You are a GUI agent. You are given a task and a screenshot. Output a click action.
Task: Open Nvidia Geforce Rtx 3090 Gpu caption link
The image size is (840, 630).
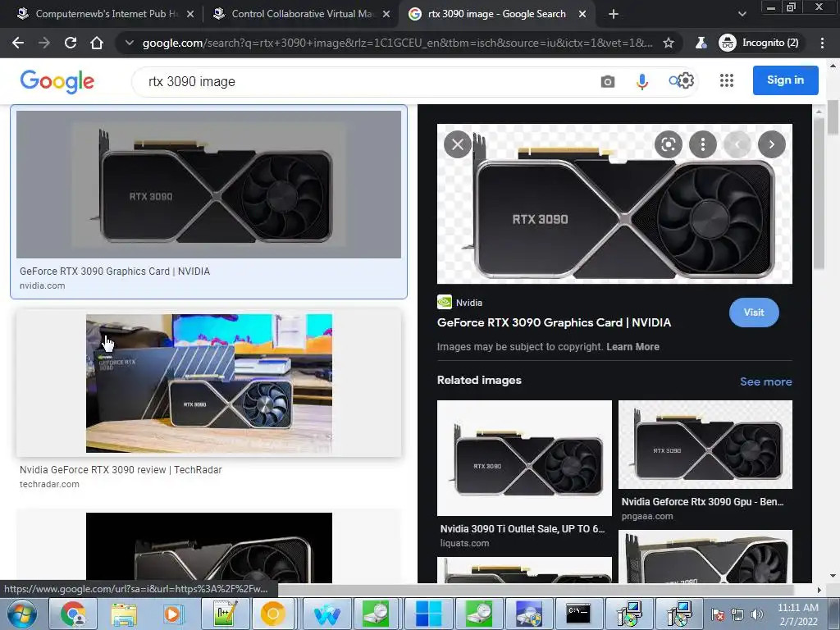pos(702,502)
